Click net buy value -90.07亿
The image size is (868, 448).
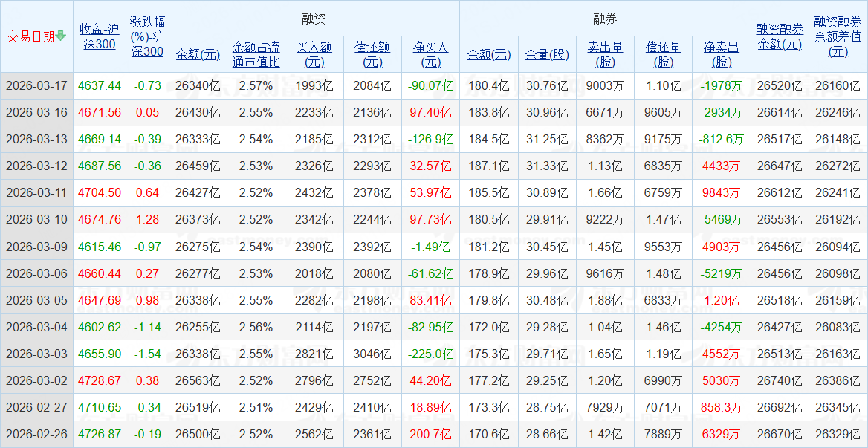click(x=431, y=85)
